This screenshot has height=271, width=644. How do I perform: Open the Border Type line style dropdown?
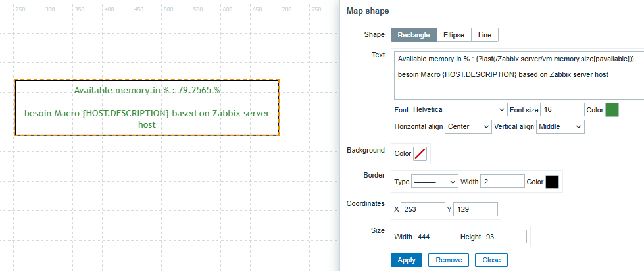point(435,182)
